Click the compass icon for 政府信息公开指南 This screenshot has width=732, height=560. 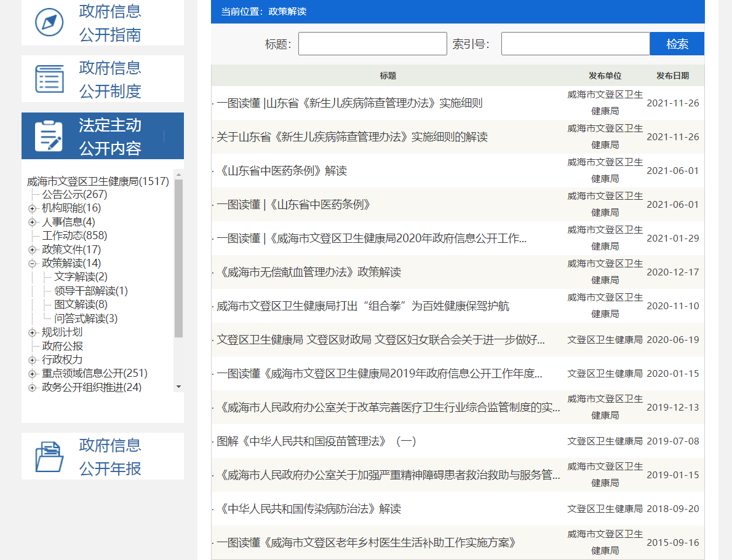click(x=49, y=23)
